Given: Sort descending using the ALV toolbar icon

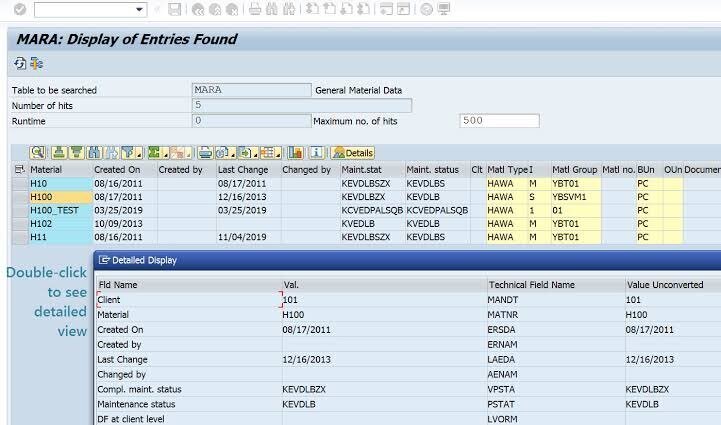Looking at the screenshot, I should pos(76,153).
